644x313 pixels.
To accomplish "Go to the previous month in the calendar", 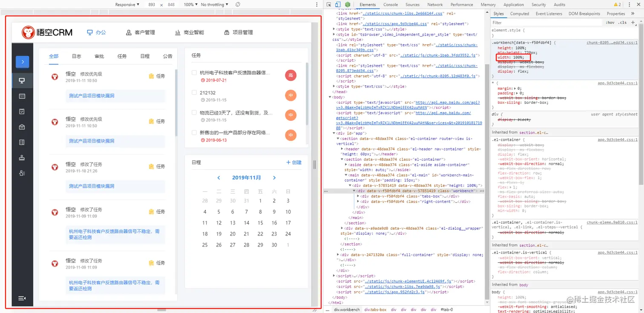I will click(x=218, y=178).
